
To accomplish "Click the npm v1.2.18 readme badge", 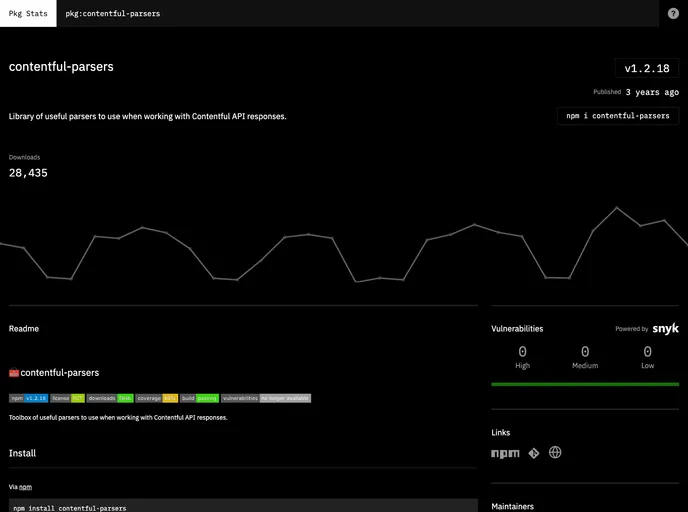I will 29,398.
